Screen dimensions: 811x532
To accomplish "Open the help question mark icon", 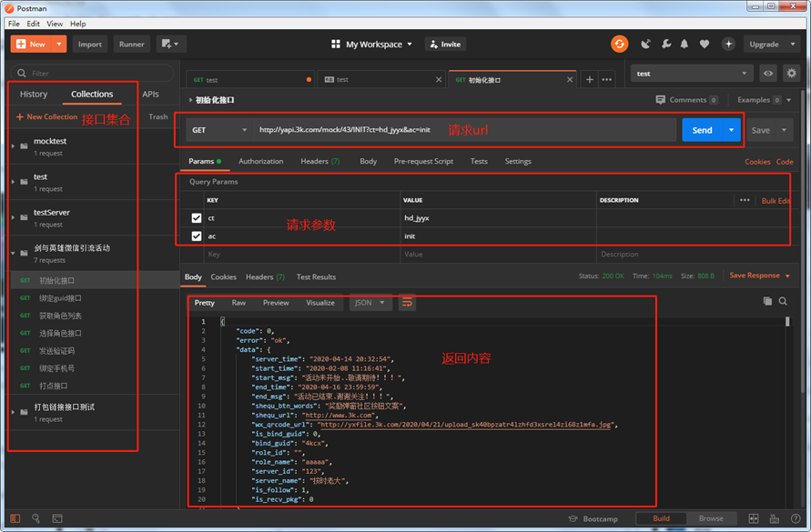I will 796,518.
